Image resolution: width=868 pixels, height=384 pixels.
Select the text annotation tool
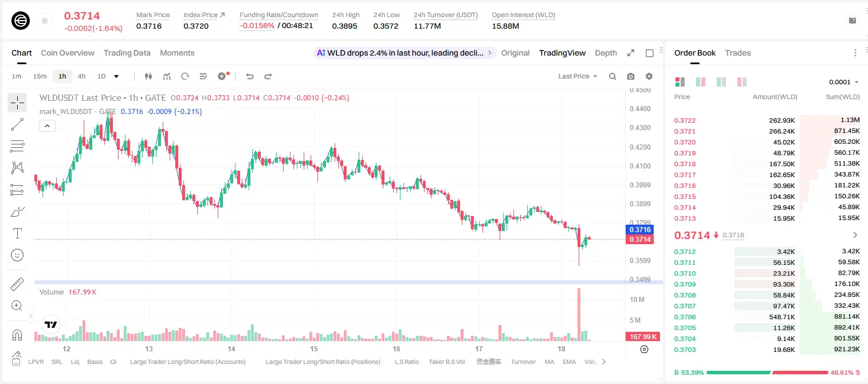click(17, 233)
